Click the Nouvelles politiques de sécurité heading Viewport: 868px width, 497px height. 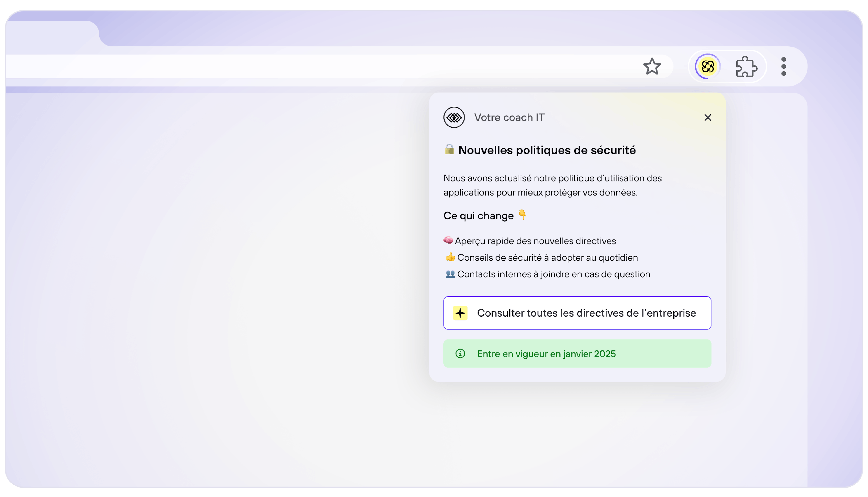pos(547,150)
